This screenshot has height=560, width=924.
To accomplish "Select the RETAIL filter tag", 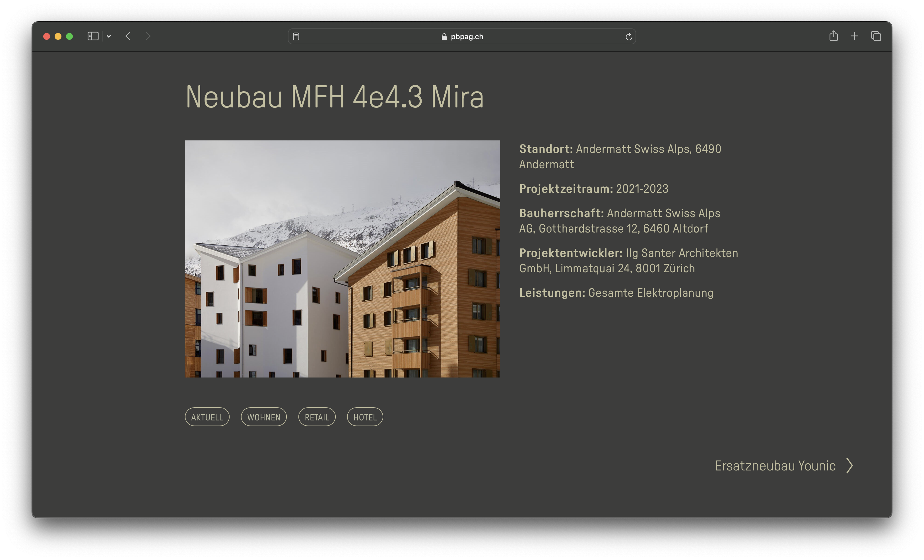I will 317,417.
